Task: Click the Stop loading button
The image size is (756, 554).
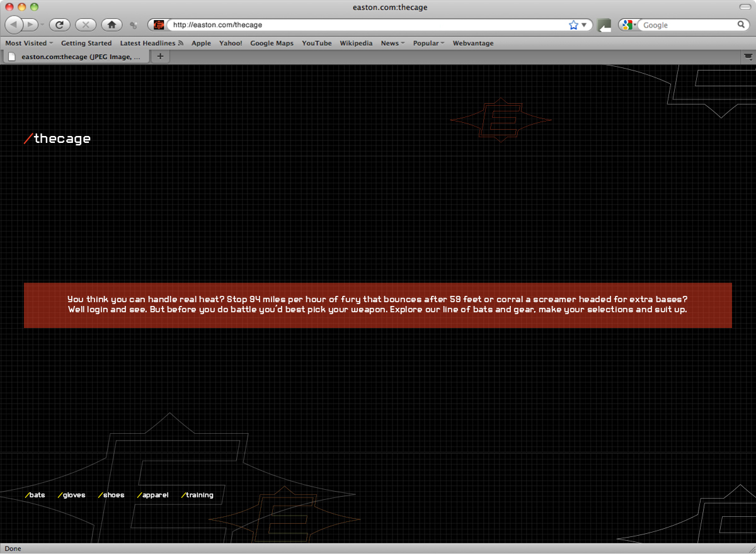Action: 86,25
